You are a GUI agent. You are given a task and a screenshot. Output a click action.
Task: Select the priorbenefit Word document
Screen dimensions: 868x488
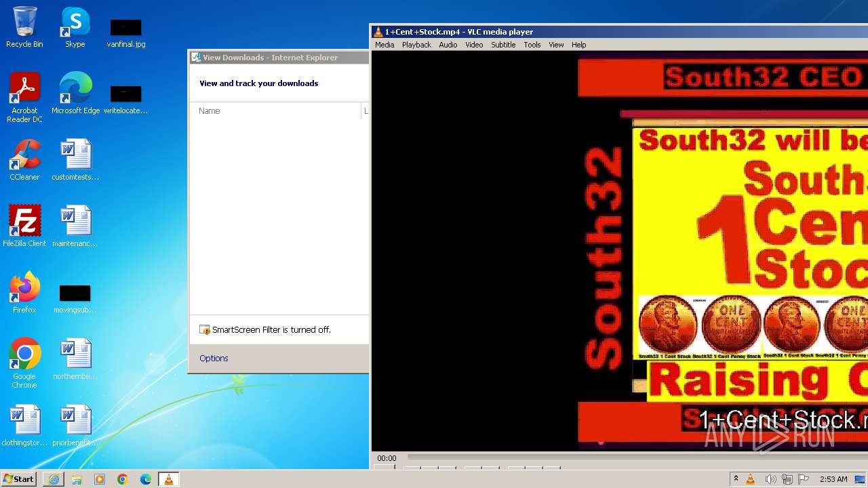pos(75,426)
